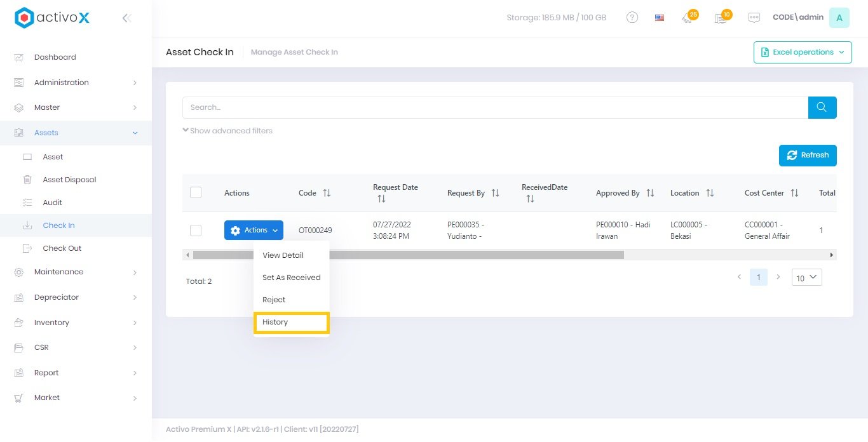The height and width of the screenshot is (442, 868).
Task: Open Check Out in the sidebar
Action: click(62, 248)
